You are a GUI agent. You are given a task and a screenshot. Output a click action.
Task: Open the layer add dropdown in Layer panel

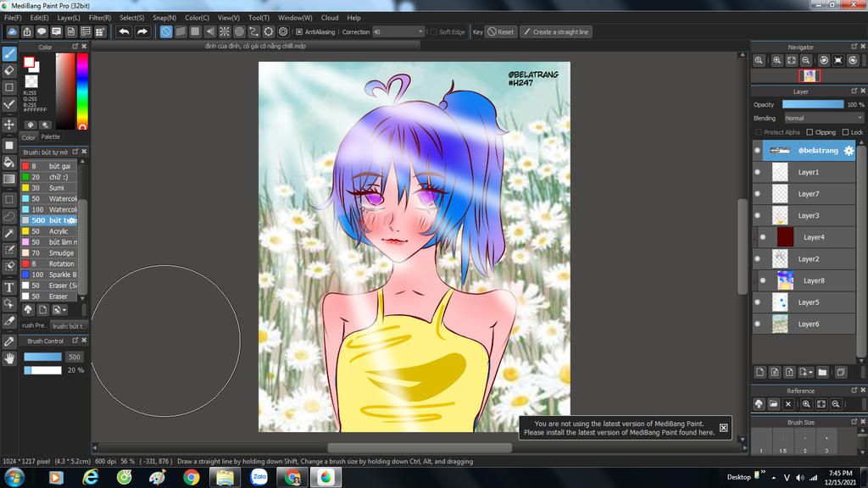point(806,373)
